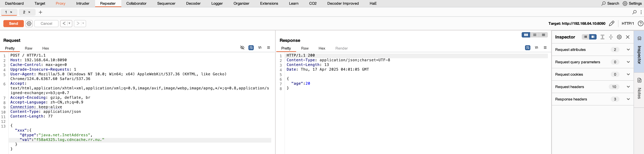Toggle response line wrap button

coord(528,48)
